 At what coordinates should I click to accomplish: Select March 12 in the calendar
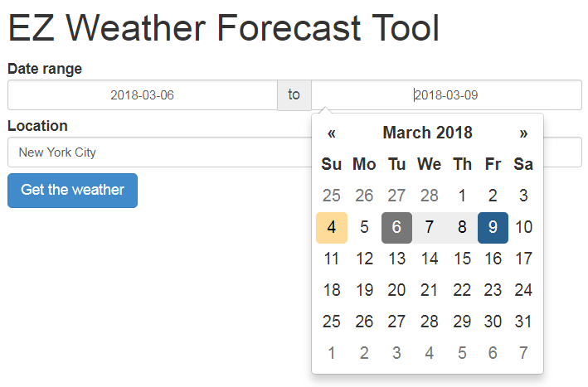click(364, 259)
